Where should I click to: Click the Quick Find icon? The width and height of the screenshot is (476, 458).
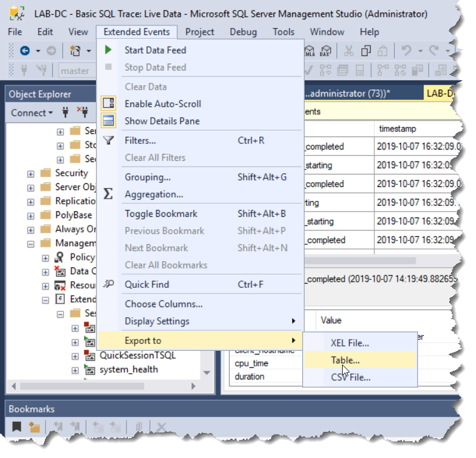point(108,285)
